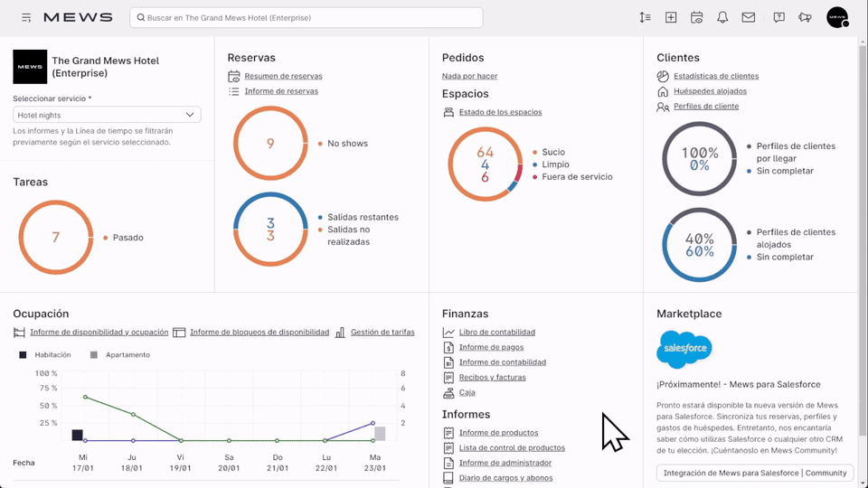Click Integración de Mews para Salesforce button
868x488 pixels.
click(755, 473)
